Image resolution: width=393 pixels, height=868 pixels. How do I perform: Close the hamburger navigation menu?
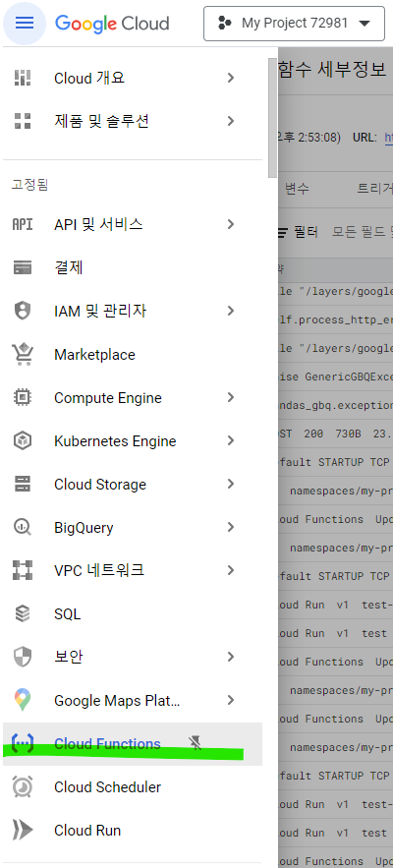24,24
